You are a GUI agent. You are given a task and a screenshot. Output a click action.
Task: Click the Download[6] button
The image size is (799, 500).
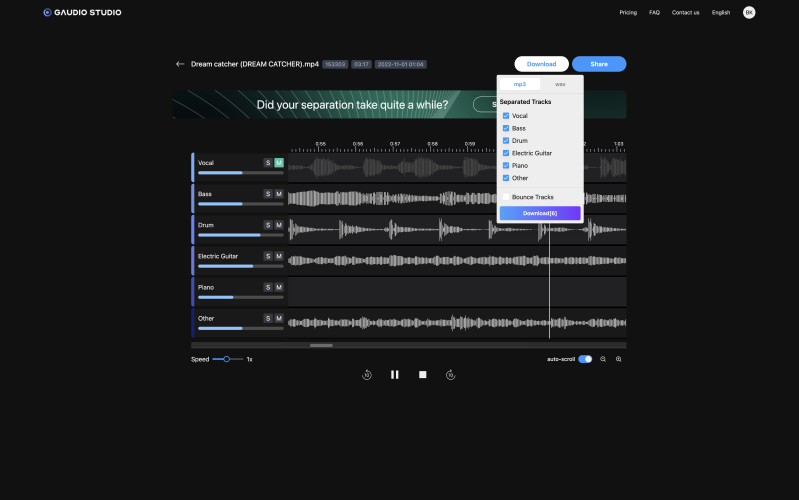(x=540, y=213)
